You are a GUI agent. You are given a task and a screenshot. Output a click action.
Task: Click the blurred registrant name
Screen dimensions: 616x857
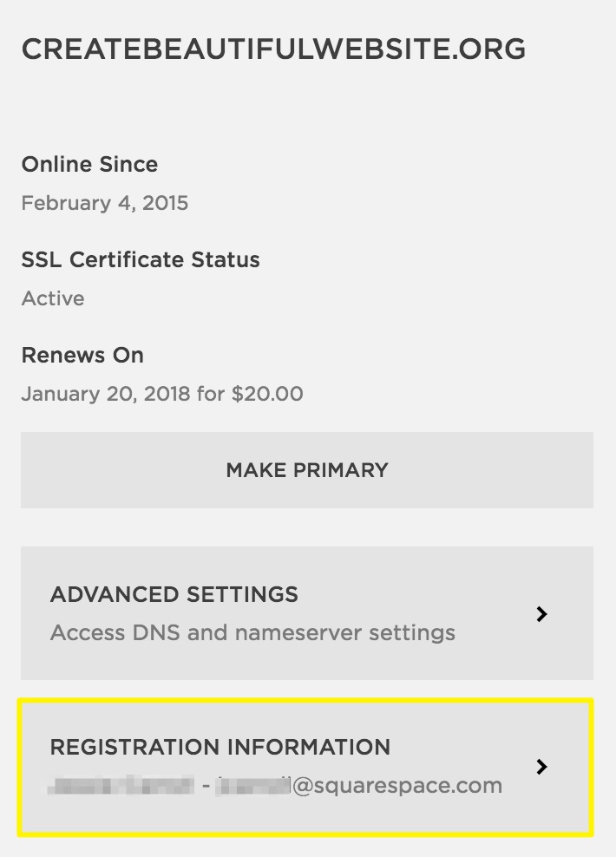tap(121, 787)
